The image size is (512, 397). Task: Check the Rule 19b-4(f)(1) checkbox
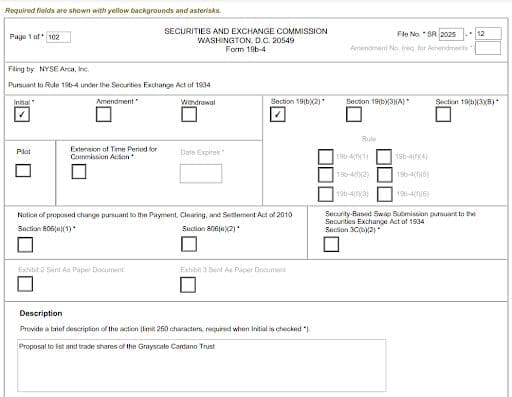click(x=326, y=157)
